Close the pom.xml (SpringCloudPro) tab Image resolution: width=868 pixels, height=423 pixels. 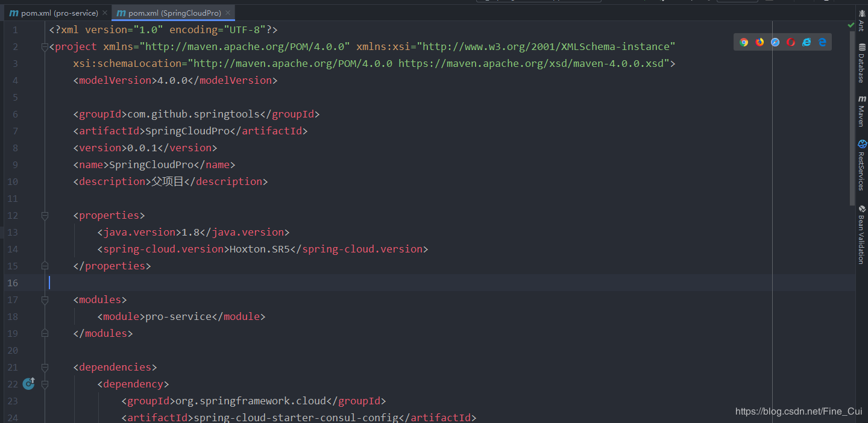[x=228, y=13]
